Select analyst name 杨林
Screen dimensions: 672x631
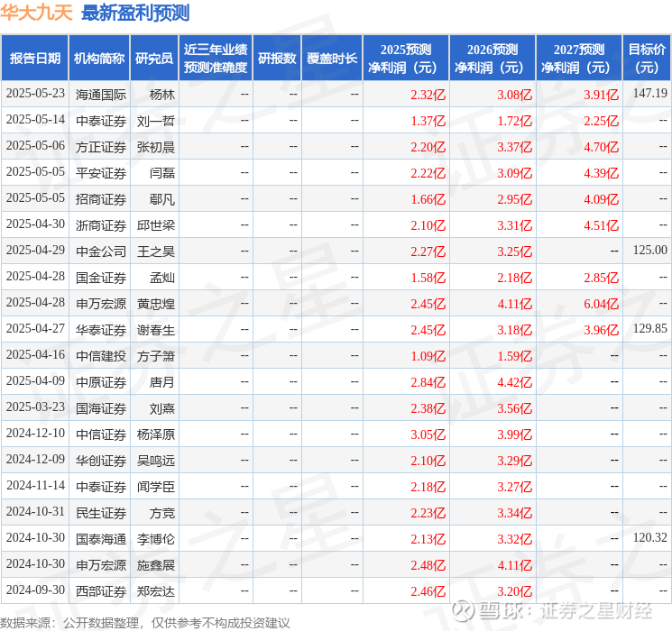click(162, 95)
